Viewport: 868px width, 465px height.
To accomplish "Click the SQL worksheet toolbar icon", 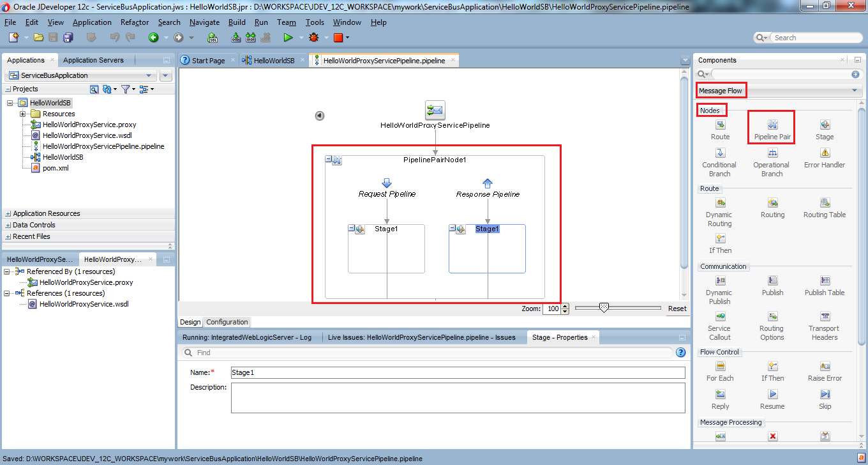I will coord(213,38).
